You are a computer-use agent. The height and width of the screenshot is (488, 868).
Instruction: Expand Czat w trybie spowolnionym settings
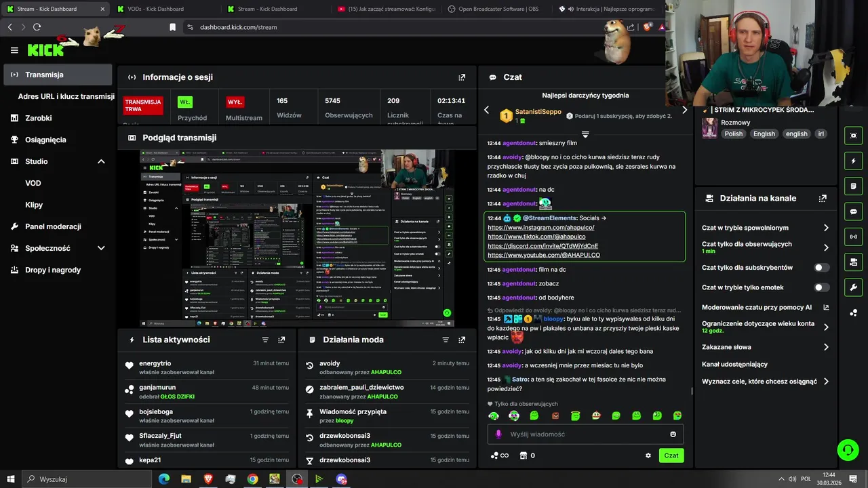coord(826,228)
